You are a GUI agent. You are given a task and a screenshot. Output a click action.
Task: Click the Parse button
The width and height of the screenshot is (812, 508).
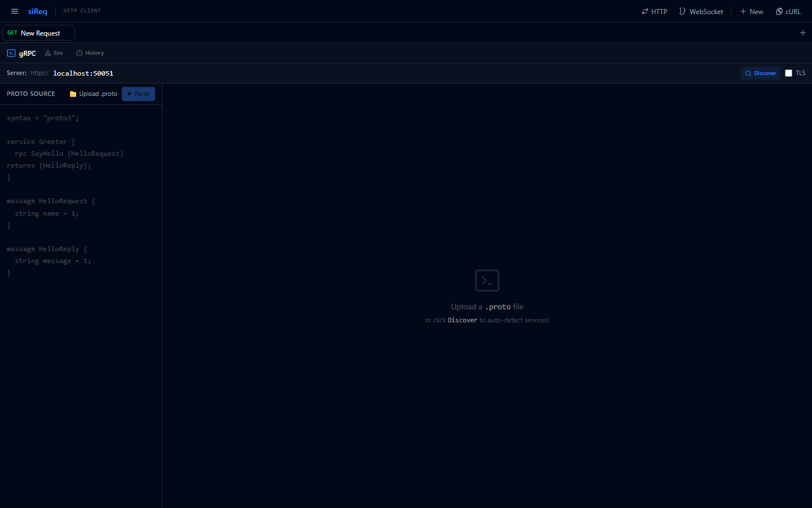pyautogui.click(x=138, y=94)
